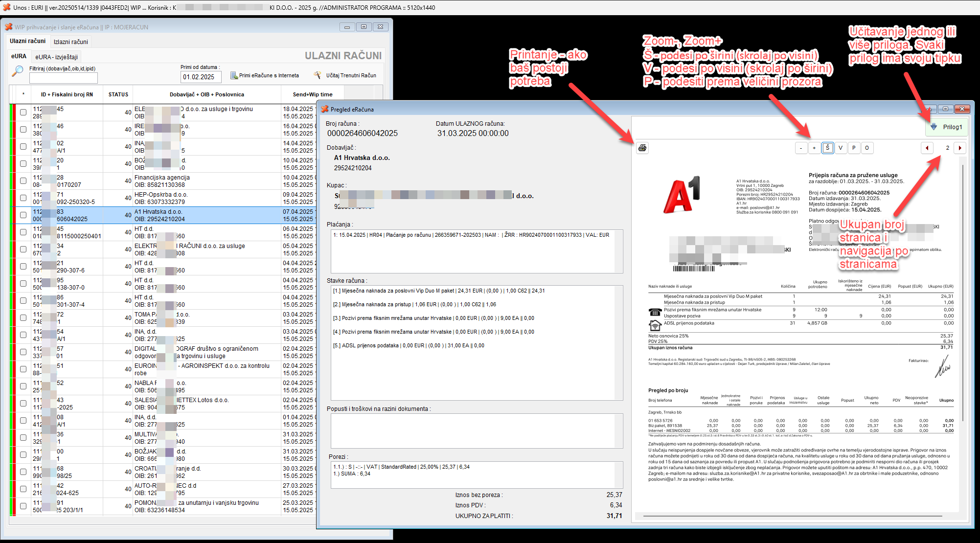Switch to the Izlazni računi tab
The width and height of the screenshot is (980, 543).
pos(71,42)
